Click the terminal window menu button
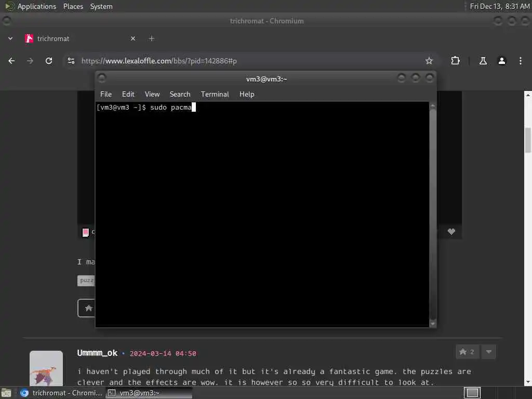 pos(102,78)
